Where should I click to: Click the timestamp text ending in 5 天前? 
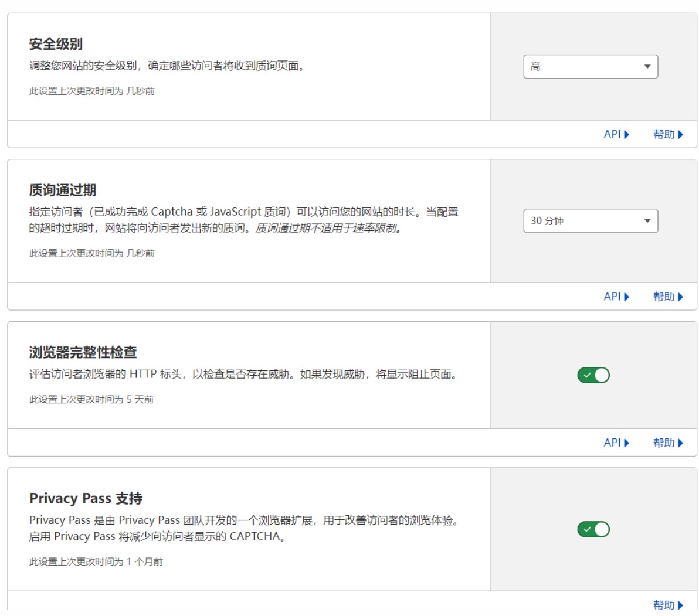pyautogui.click(x=91, y=399)
